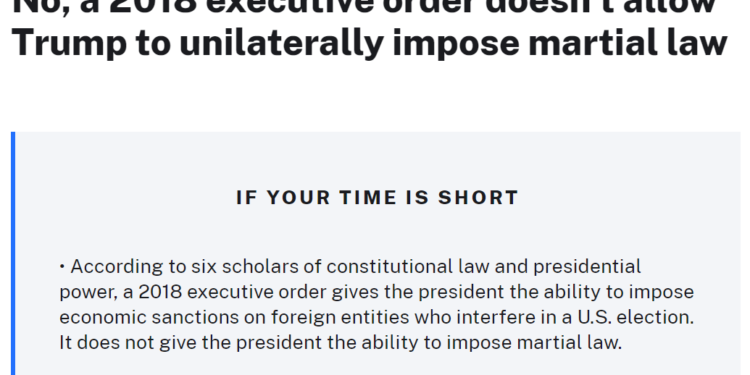This screenshot has height=375, width=750.
Task: Click the word 'SHORT' in the box heading
Action: (478, 198)
